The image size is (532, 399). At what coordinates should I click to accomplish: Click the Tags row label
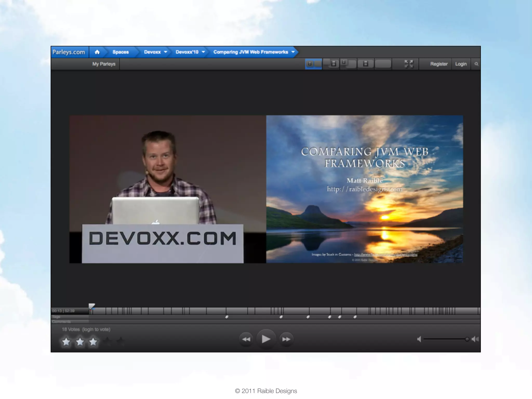56,317
